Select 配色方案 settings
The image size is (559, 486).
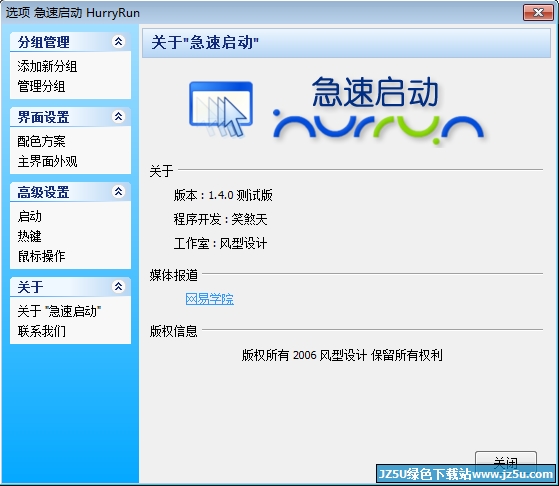click(41, 142)
